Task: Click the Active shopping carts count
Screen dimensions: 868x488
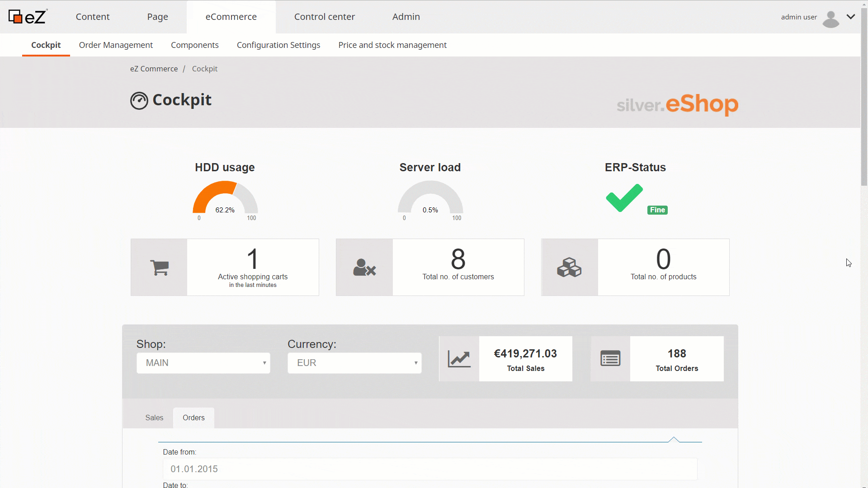Action: click(253, 259)
